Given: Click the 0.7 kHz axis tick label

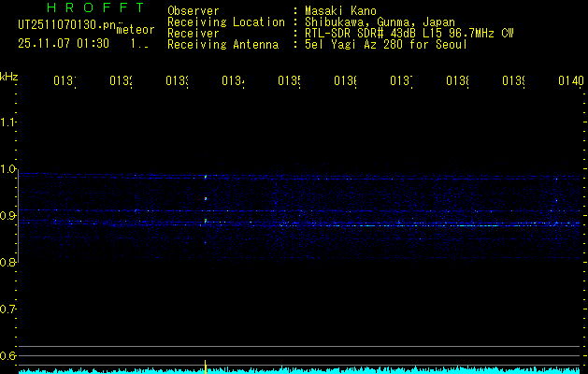Looking at the screenshot, I should [9, 309].
